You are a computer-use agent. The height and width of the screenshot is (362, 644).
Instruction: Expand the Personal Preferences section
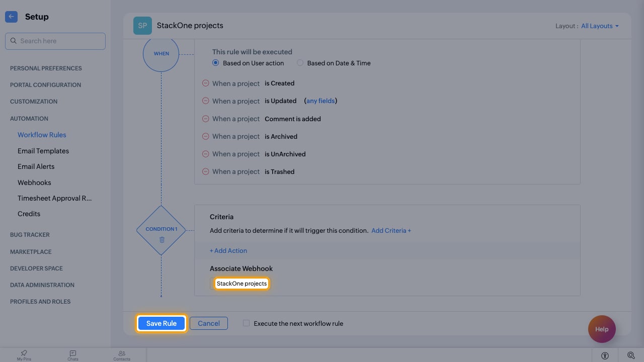pyautogui.click(x=46, y=68)
